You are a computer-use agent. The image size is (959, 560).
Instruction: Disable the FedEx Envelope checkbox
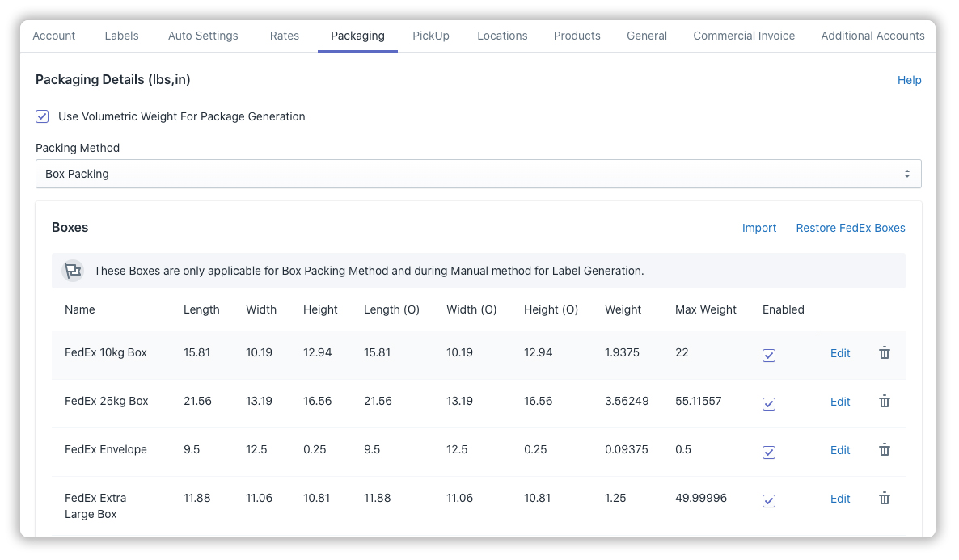point(769,453)
